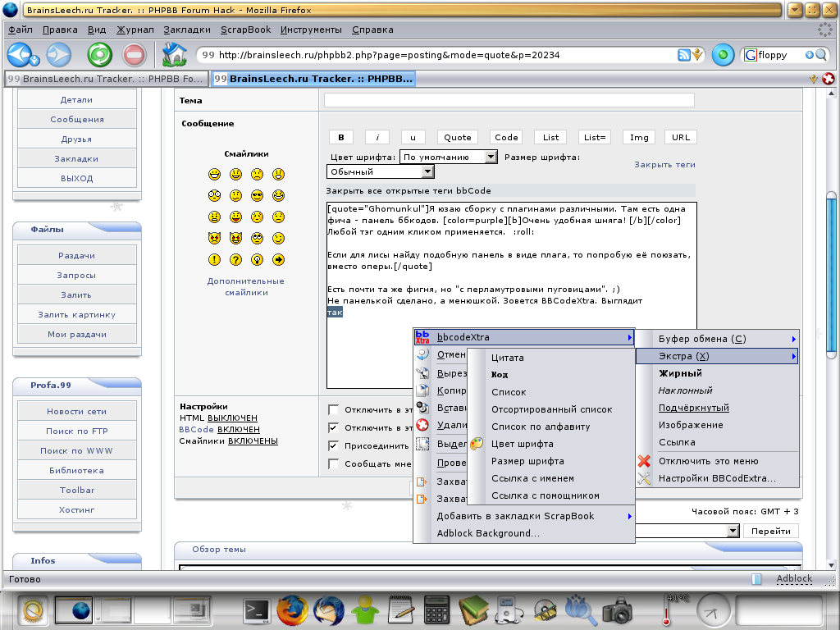Screen dimensions: 840x630
Task: Open the notepad text editor dock icon
Action: (x=400, y=610)
